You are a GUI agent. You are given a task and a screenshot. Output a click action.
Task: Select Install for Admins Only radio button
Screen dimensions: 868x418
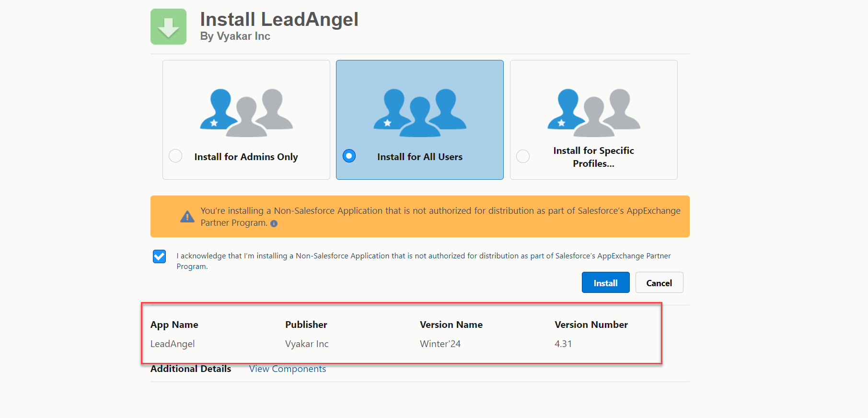pyautogui.click(x=175, y=156)
